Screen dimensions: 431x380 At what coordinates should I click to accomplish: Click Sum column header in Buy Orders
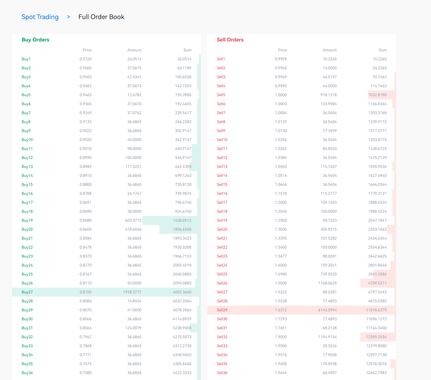(187, 50)
